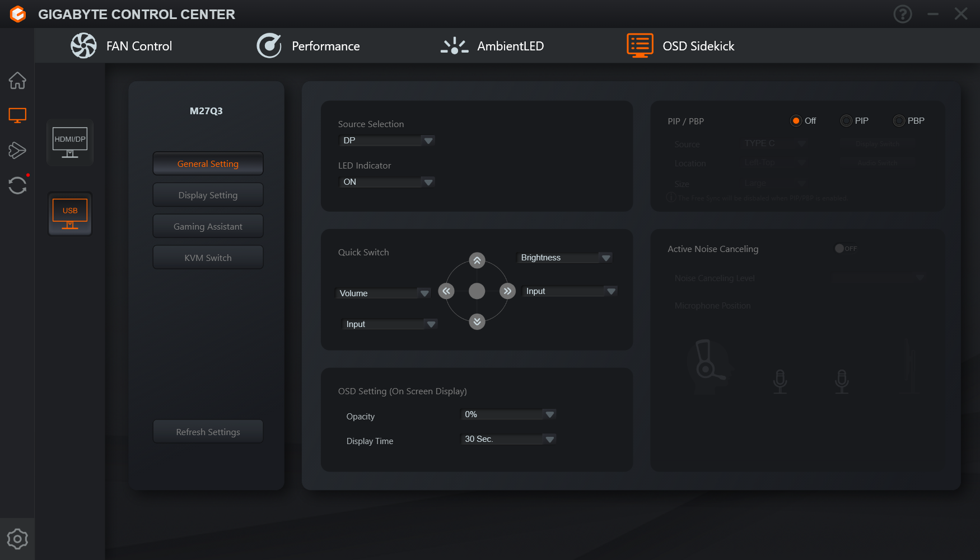The image size is (980, 560).
Task: Select the PIP radio button
Action: 846,121
